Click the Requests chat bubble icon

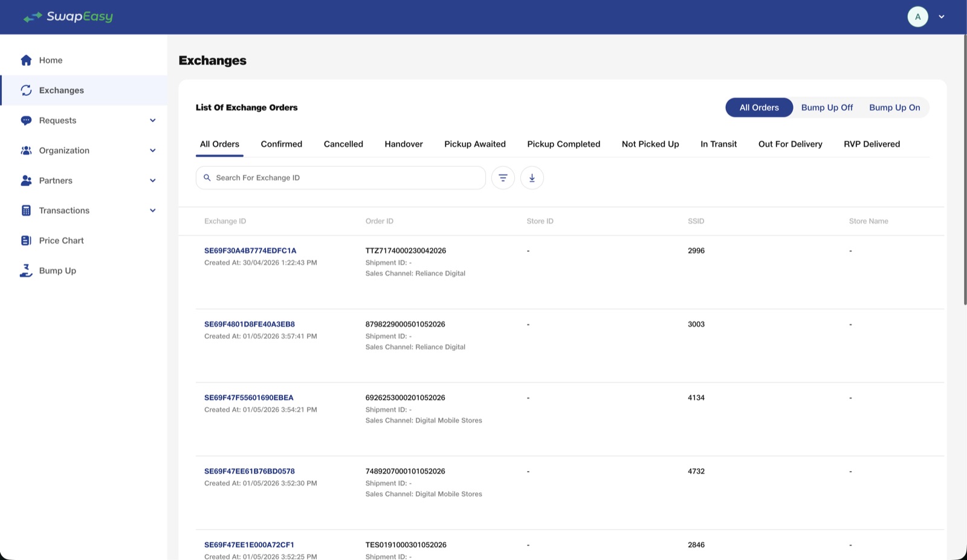pos(26,120)
